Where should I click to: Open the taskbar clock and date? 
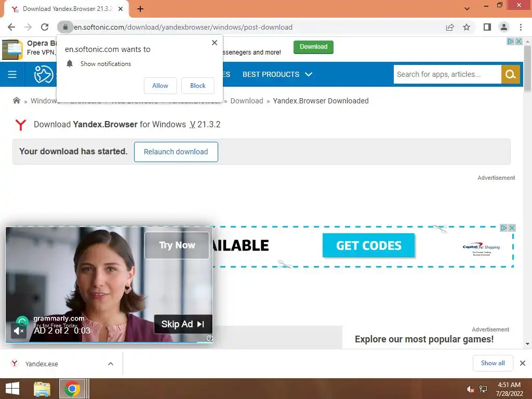tap(509, 389)
